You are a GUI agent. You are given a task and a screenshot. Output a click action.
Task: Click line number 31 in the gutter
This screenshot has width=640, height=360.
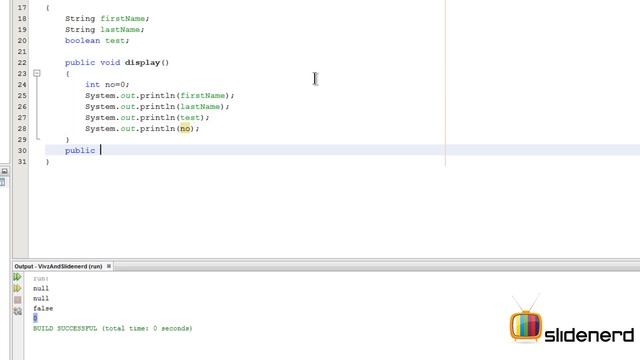tap(22, 162)
